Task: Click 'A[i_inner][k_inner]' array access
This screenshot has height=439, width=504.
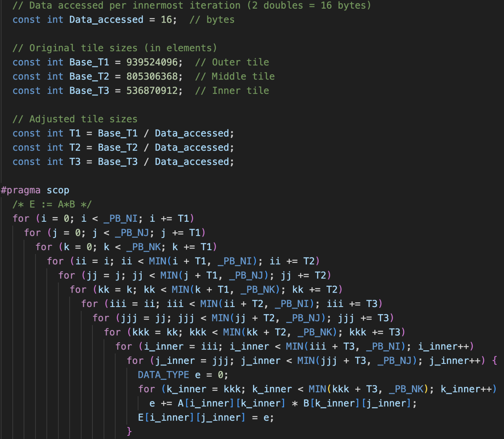Action: (x=231, y=403)
